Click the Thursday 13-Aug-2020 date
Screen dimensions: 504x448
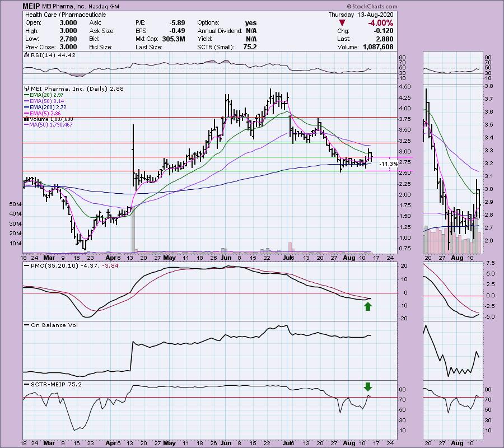click(x=361, y=15)
